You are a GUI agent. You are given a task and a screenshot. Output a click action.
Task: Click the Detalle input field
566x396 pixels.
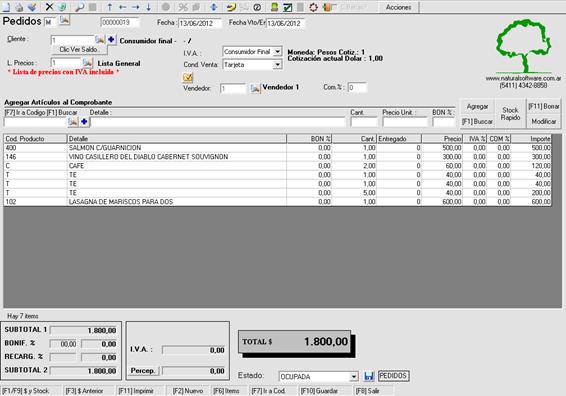coord(218,122)
